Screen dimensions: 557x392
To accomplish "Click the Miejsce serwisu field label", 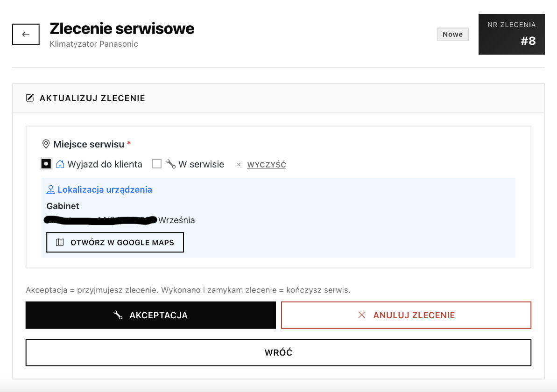I will coord(89,144).
